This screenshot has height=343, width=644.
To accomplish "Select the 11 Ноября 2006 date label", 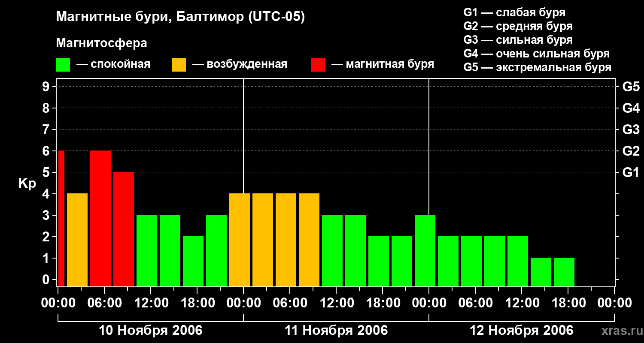I will [x=336, y=331].
